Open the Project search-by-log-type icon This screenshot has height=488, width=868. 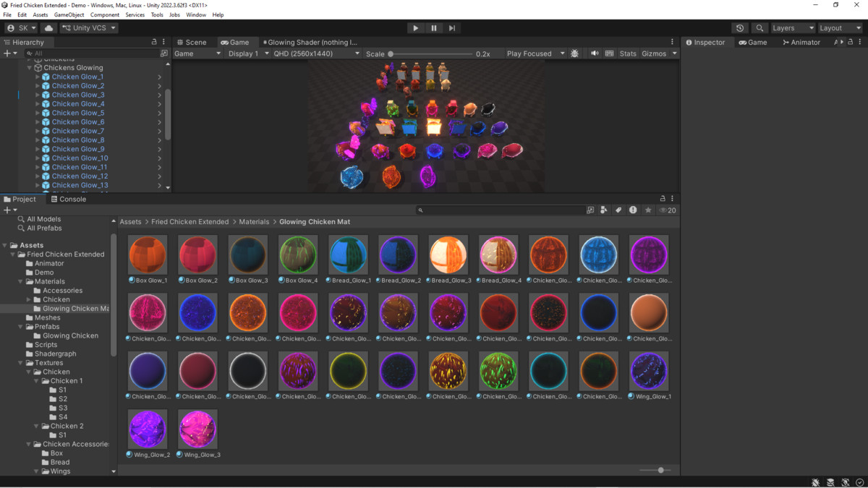click(633, 210)
